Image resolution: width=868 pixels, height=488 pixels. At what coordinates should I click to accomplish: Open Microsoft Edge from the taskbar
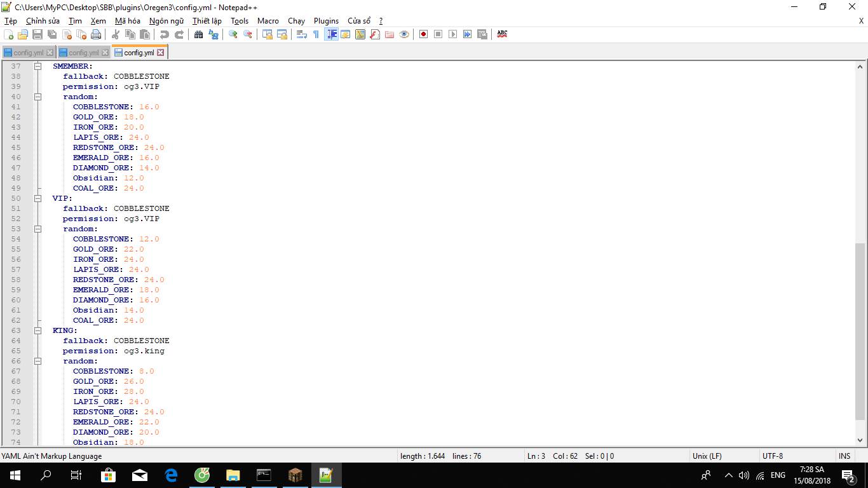coord(171,475)
